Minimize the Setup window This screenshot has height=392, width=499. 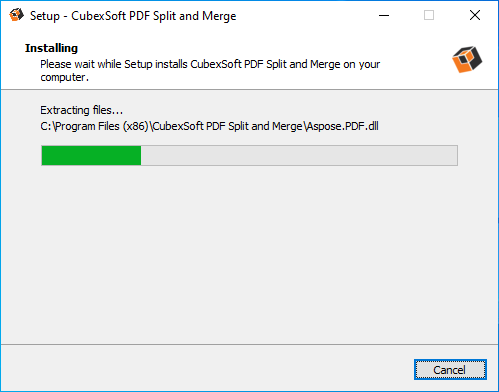(384, 15)
